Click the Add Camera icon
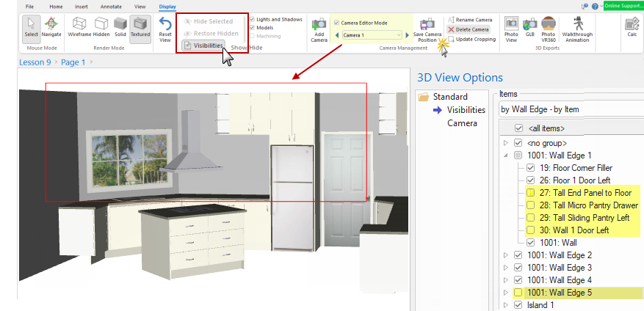Image resolution: width=644 pixels, height=311 pixels. [x=319, y=30]
